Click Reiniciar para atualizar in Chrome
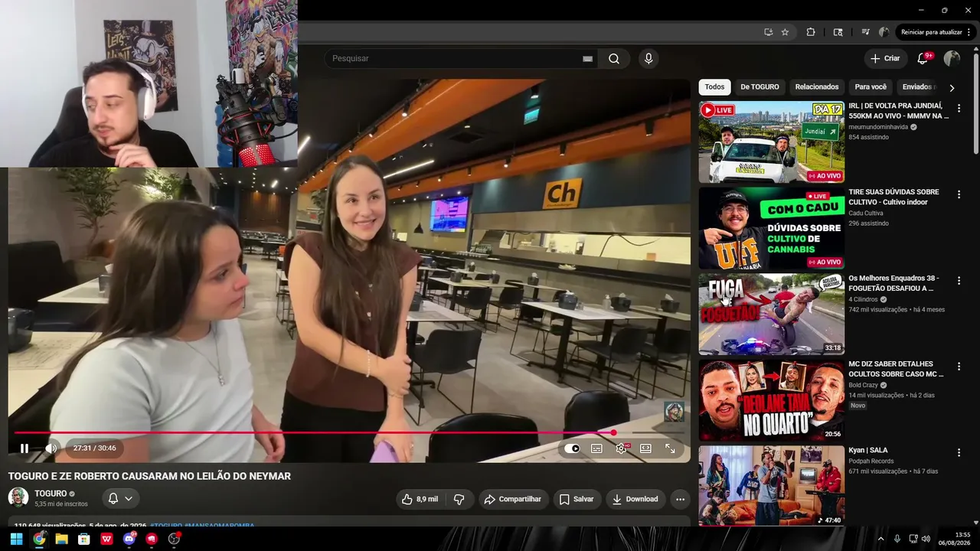This screenshot has height=551, width=980. 931,32
